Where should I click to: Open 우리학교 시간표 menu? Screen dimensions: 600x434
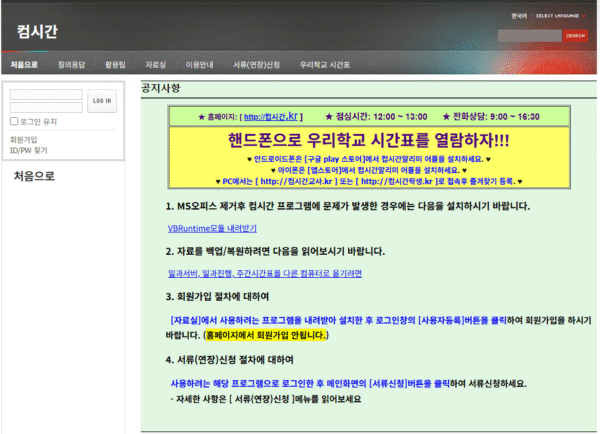click(x=324, y=65)
